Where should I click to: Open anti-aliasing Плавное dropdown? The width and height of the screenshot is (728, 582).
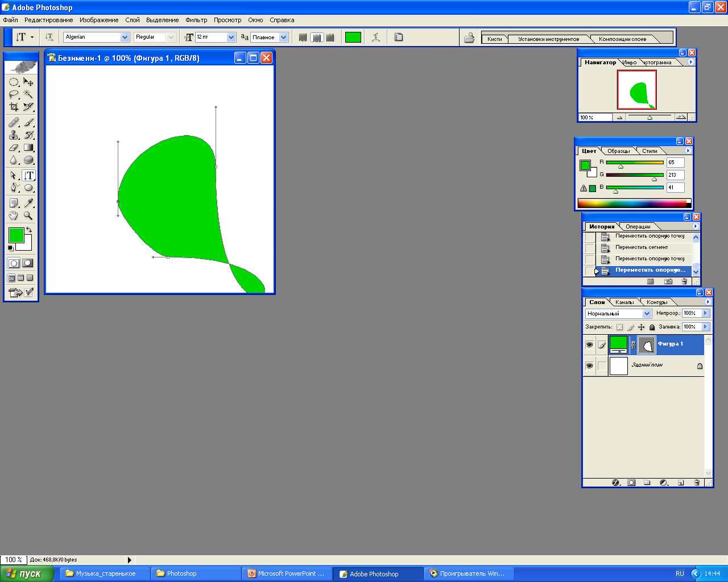[284, 37]
